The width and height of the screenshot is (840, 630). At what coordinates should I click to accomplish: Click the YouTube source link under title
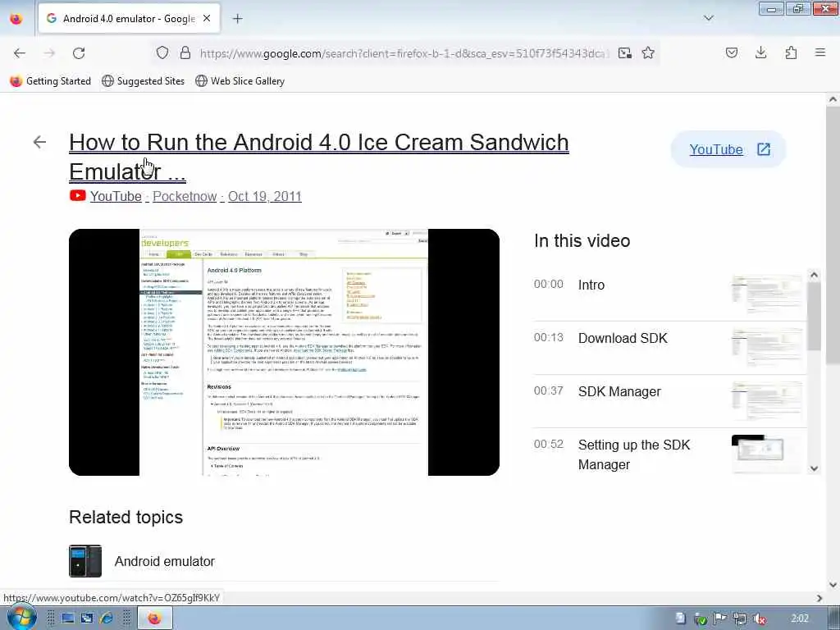pyautogui.click(x=116, y=196)
